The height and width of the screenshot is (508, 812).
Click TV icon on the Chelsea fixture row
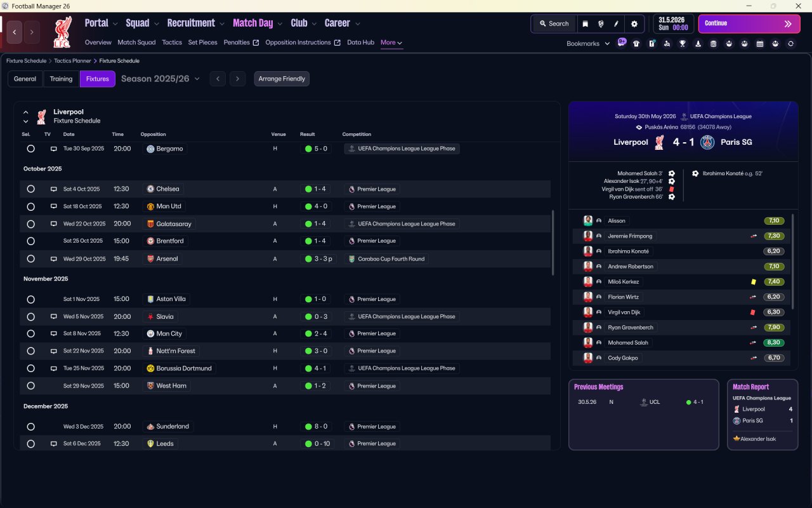[53, 189]
